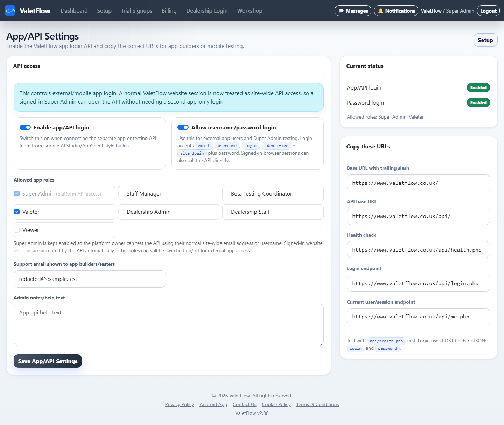504x425 pixels.
Task: Click the Super Admin platform access checkbox
Action: tap(17, 193)
